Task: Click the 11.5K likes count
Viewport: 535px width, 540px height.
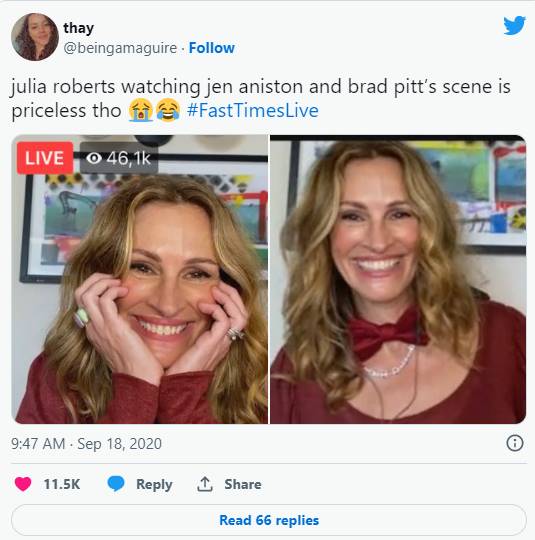Action: [x=62, y=484]
